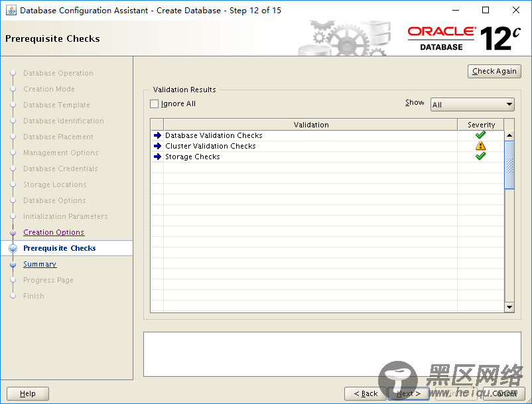
Task: Click the Java icon in title bar
Action: click(x=11, y=10)
